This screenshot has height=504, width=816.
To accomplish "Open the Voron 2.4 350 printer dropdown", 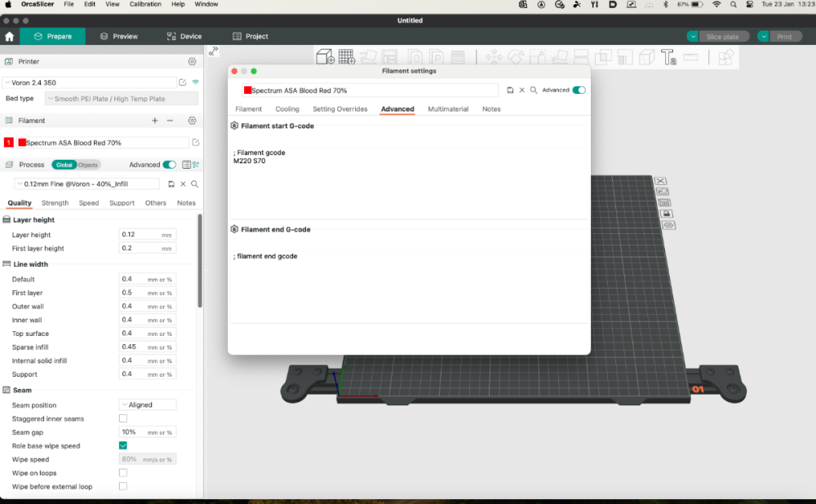I will (x=90, y=82).
